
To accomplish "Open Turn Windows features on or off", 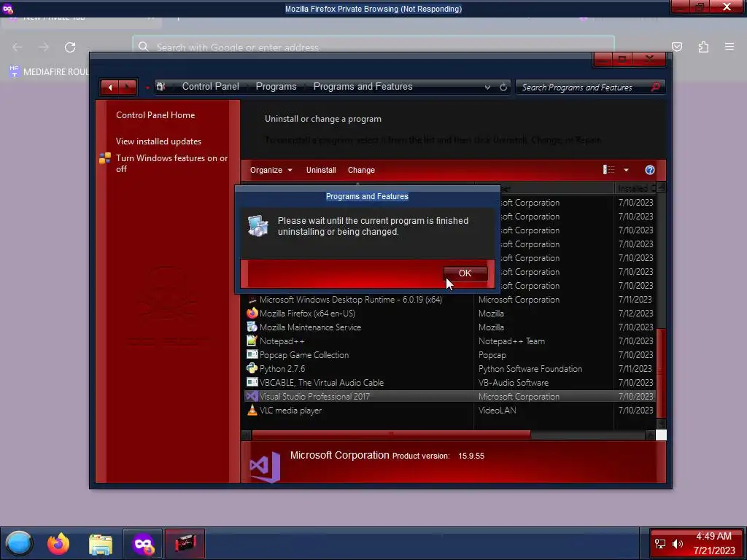I will point(171,163).
